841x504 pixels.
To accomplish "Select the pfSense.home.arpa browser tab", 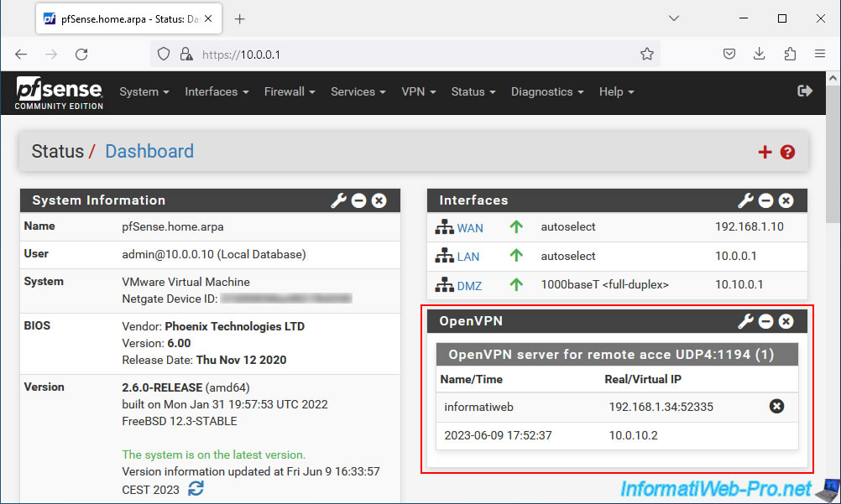I will [128, 18].
